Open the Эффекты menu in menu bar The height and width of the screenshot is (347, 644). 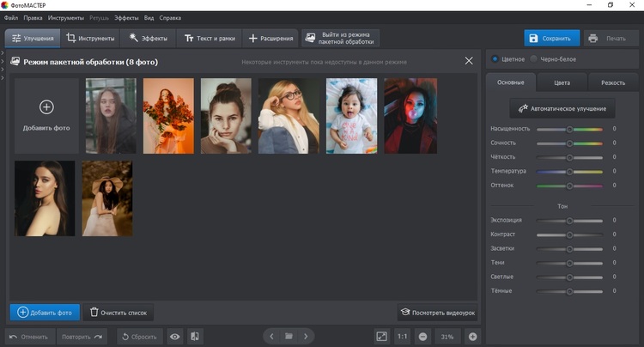126,17
